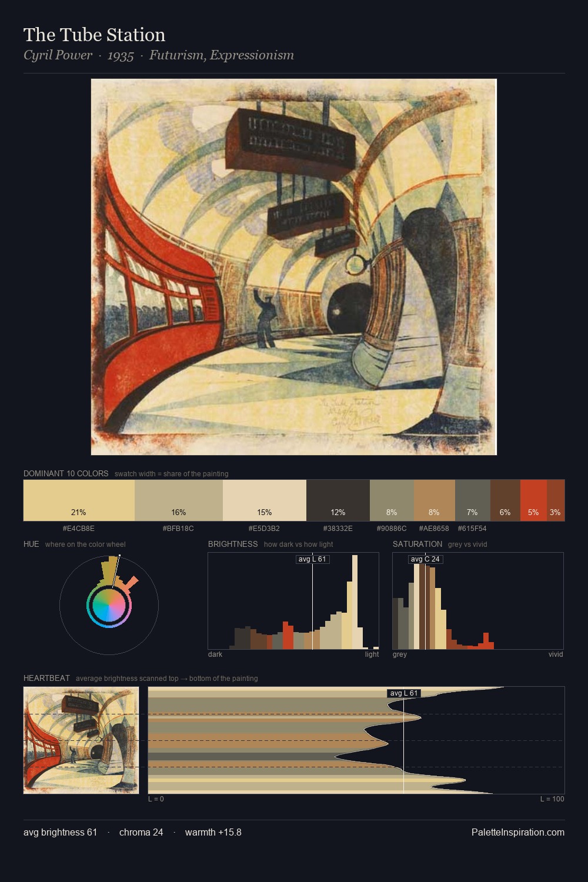The height and width of the screenshot is (882, 588).
Task: Open the main Tube Station painting image
Action: (294, 267)
